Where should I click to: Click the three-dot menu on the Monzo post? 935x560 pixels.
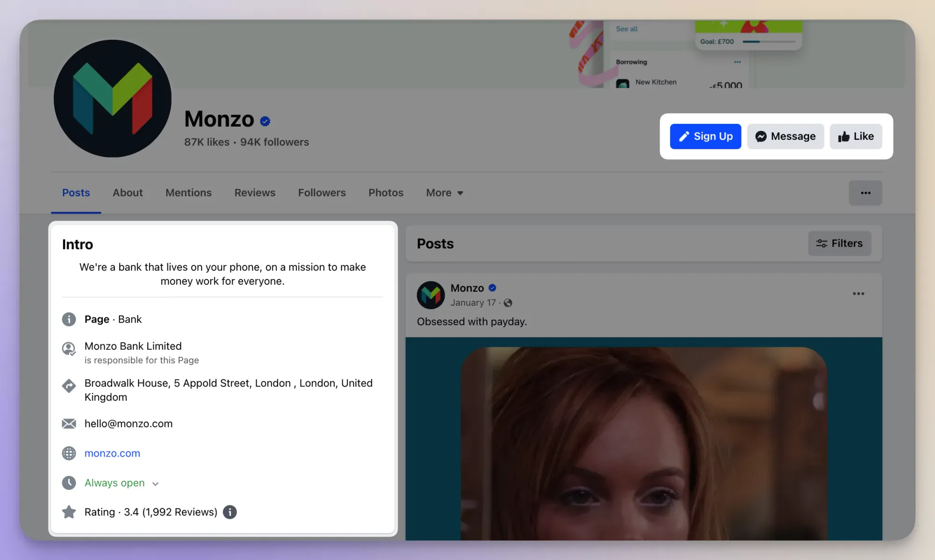pos(858,294)
